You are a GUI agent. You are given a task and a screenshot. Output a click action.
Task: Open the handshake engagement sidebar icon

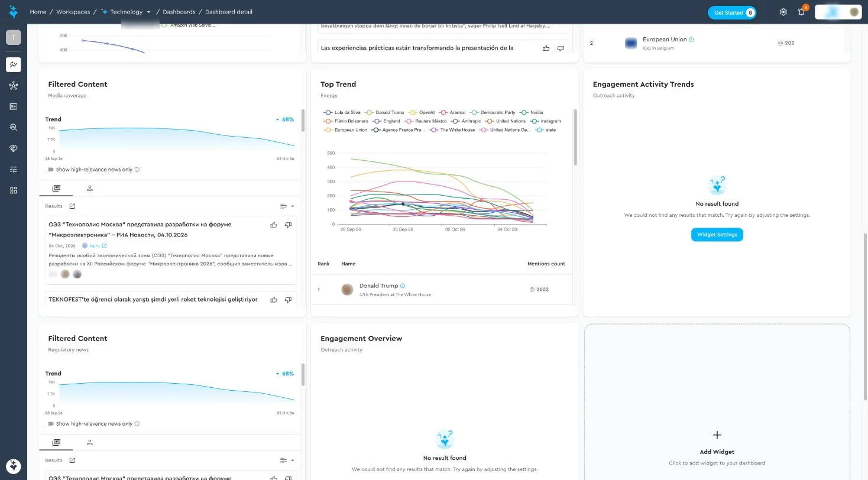(13, 148)
